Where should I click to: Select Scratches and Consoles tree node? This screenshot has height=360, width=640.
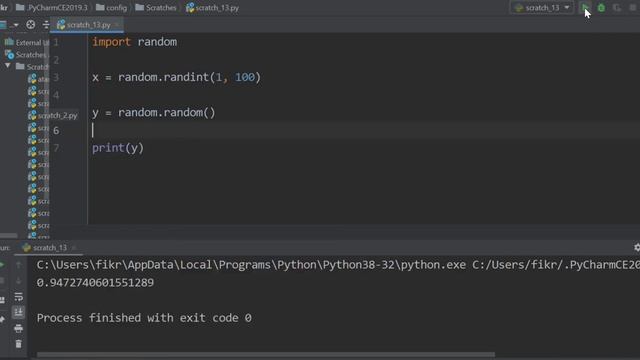click(x=26, y=55)
